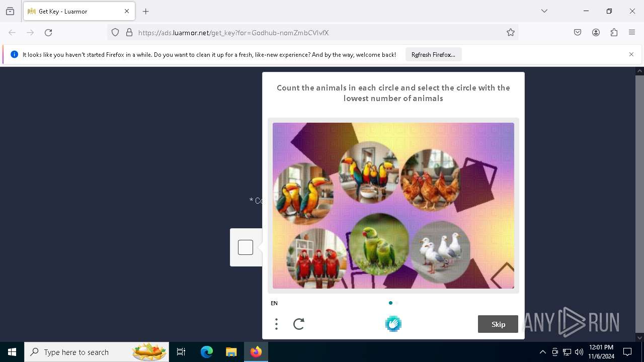Go back one page

tap(12, 33)
